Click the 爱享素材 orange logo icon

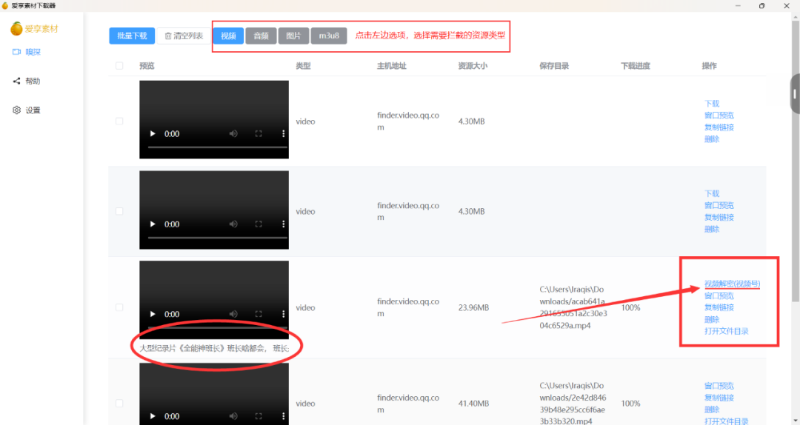coord(16,29)
